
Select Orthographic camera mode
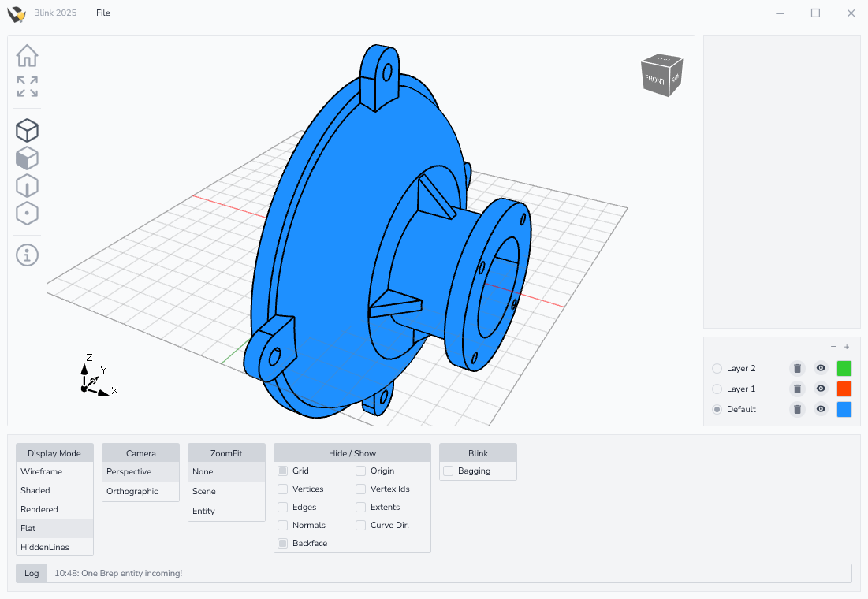click(x=132, y=491)
